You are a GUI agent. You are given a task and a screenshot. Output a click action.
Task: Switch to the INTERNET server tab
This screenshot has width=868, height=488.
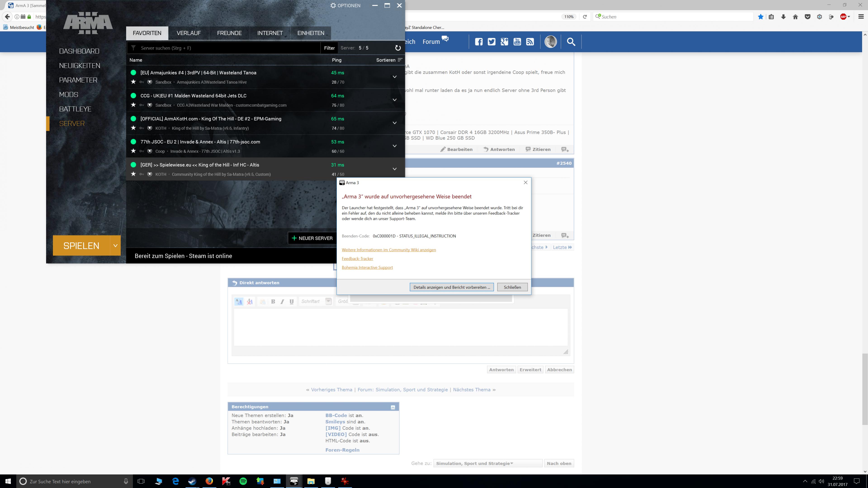tap(270, 33)
